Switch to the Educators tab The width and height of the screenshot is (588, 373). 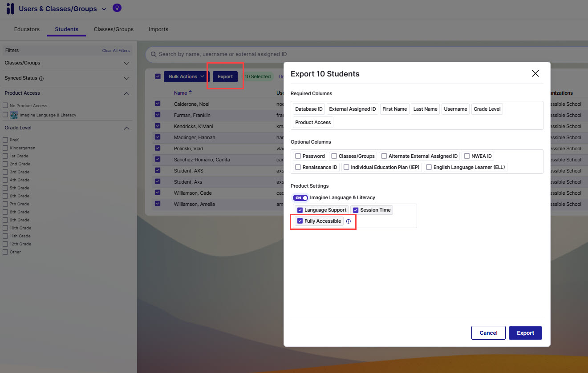pos(26,29)
